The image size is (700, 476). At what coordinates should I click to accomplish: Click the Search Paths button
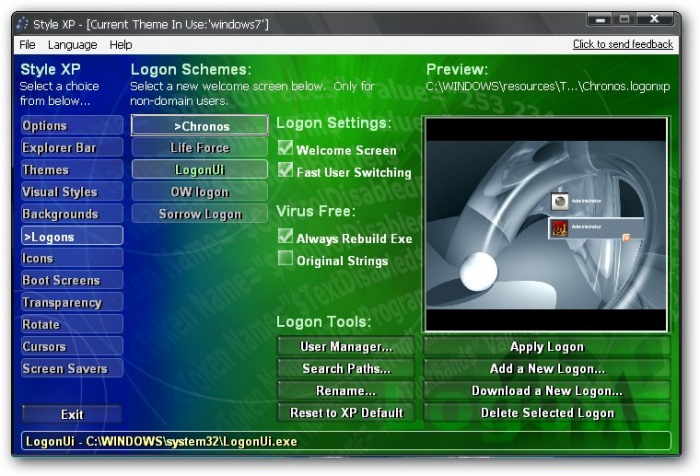(346, 369)
